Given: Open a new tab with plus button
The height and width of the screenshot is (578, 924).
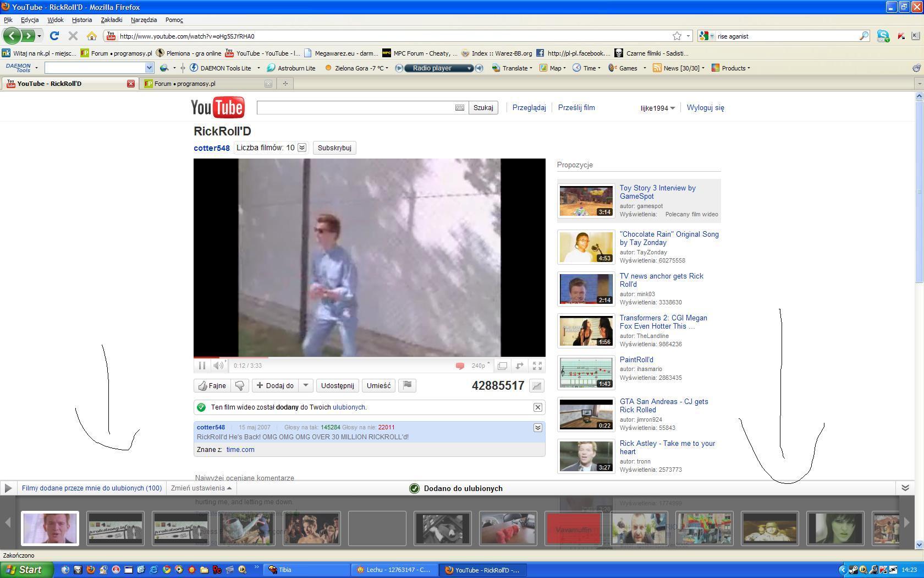Looking at the screenshot, I should pos(285,84).
